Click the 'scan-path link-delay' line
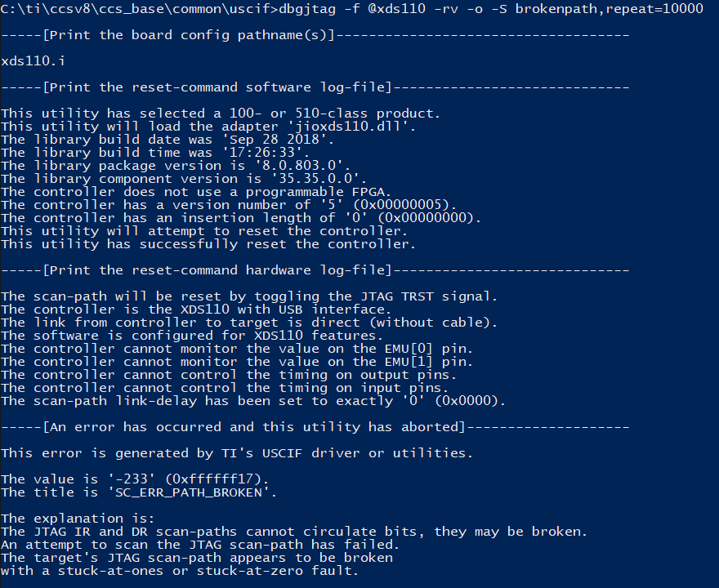The image size is (719, 588). point(253,401)
